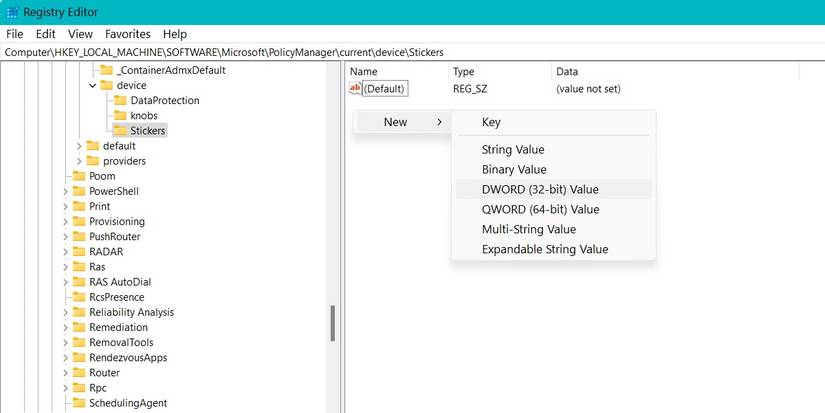Expand the Ras tree node
This screenshot has height=413, width=825.
(x=65, y=267)
